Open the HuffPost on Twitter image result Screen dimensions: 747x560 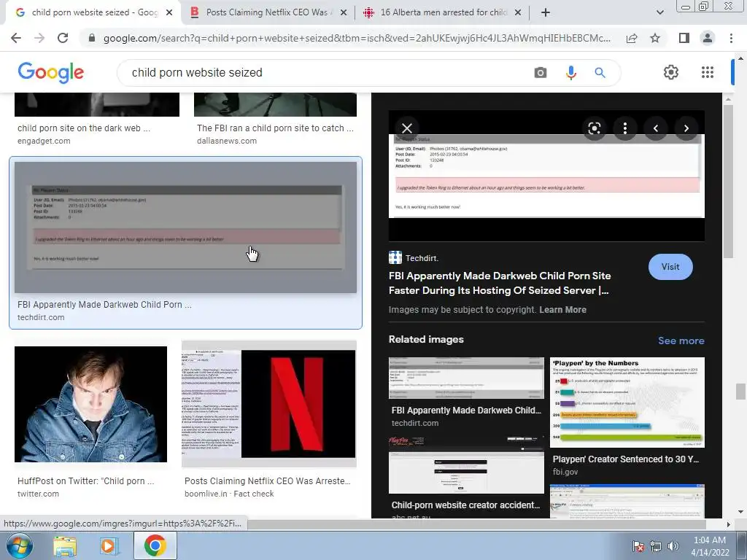point(90,404)
